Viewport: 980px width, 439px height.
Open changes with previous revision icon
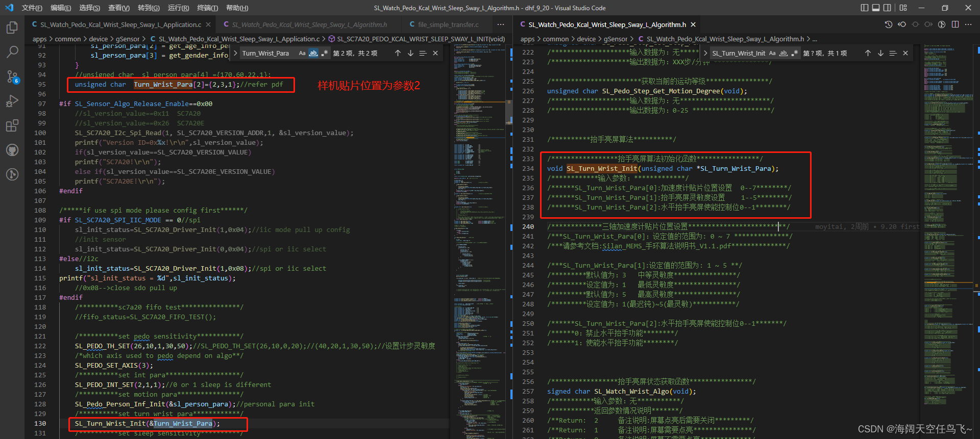(x=902, y=24)
